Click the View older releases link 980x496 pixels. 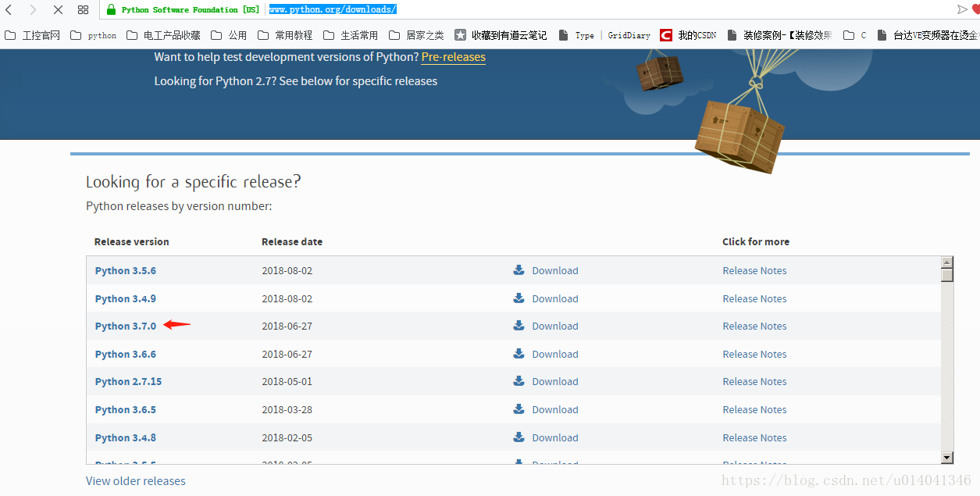[x=136, y=481]
